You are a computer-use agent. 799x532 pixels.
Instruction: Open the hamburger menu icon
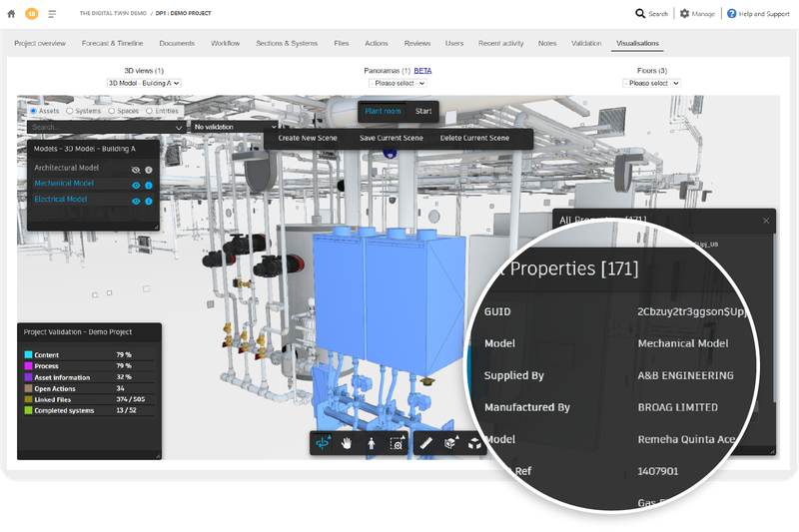(x=52, y=14)
